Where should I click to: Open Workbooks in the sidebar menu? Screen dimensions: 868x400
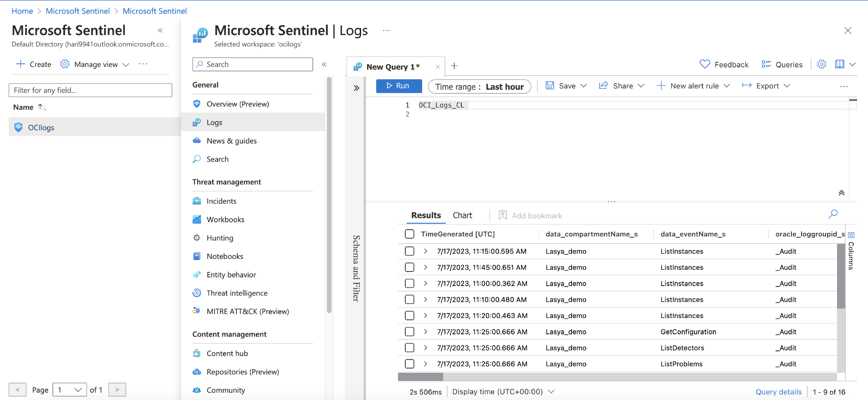click(x=225, y=220)
